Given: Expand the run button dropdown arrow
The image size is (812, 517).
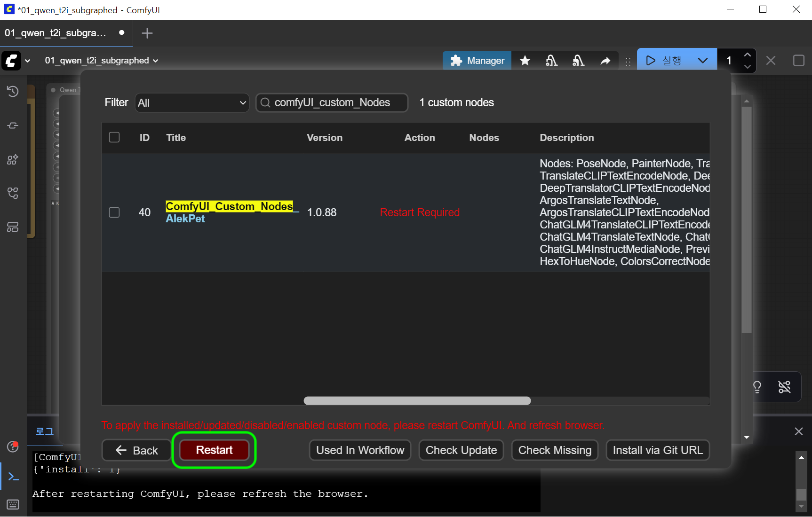Looking at the screenshot, I should pyautogui.click(x=703, y=61).
